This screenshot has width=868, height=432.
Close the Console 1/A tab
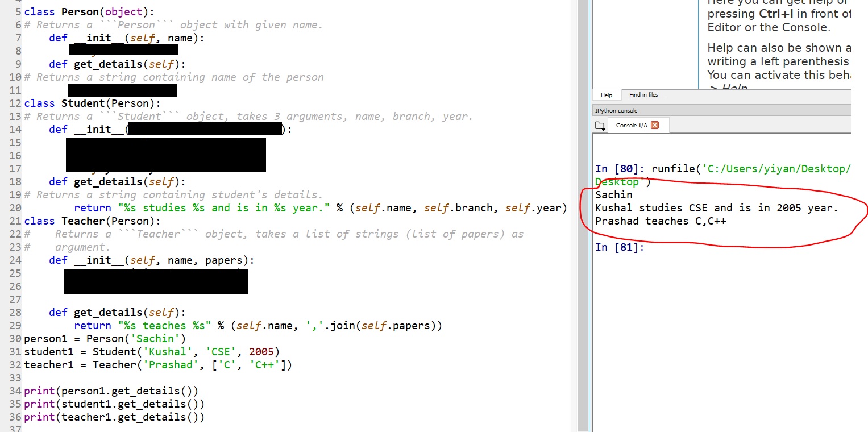pos(654,125)
